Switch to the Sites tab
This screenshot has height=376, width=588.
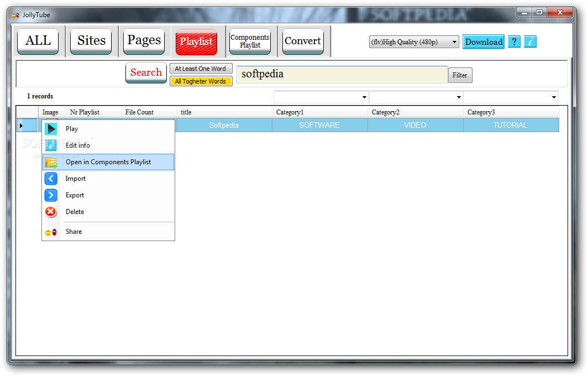click(x=91, y=41)
